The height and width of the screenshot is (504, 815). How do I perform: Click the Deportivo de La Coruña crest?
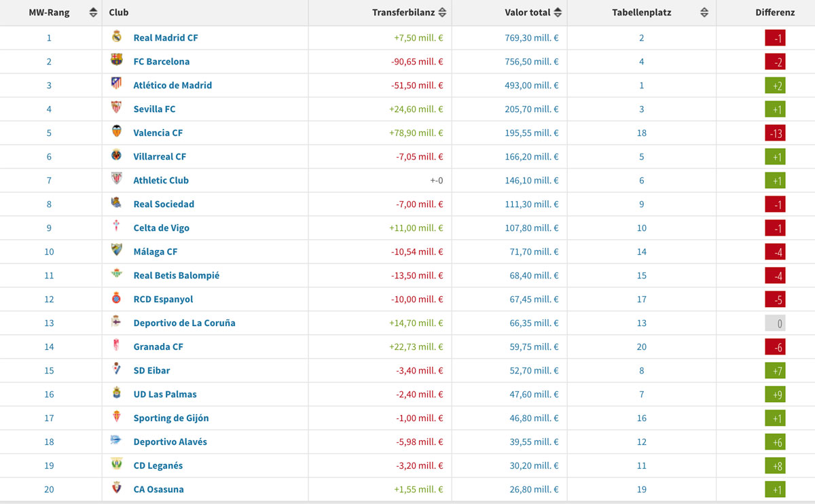[x=117, y=322]
